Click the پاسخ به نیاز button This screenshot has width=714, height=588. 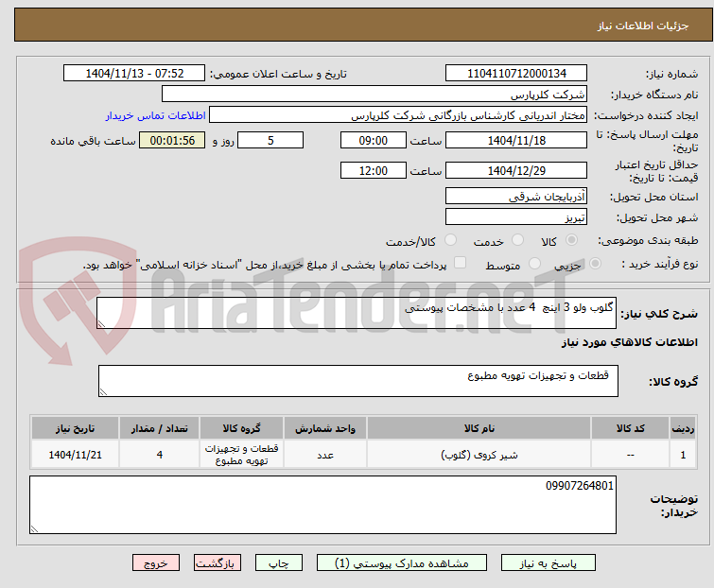click(549, 563)
